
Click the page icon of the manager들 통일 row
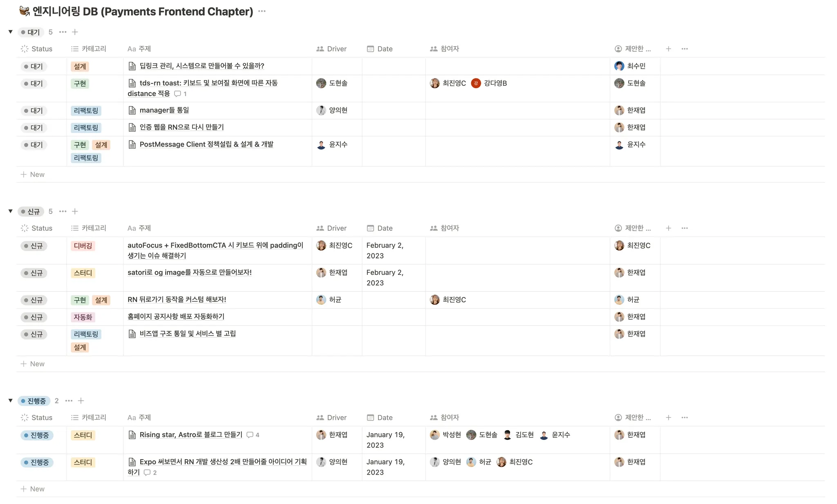click(132, 110)
